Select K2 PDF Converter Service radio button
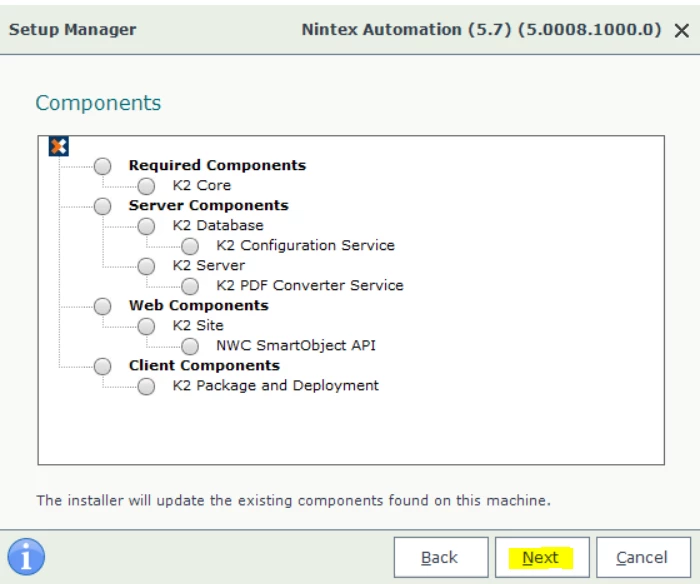Viewport: 700px width, 584px height. pyautogui.click(x=191, y=286)
